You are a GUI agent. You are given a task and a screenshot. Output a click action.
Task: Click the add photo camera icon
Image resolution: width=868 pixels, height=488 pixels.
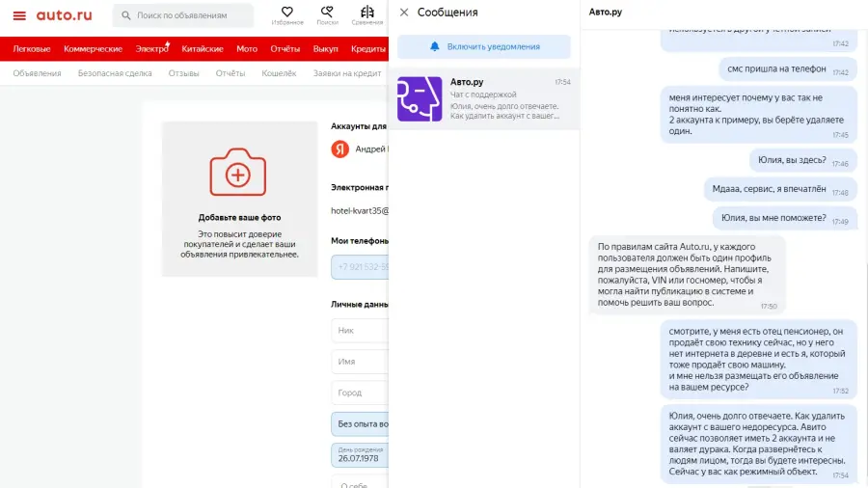pos(238,172)
